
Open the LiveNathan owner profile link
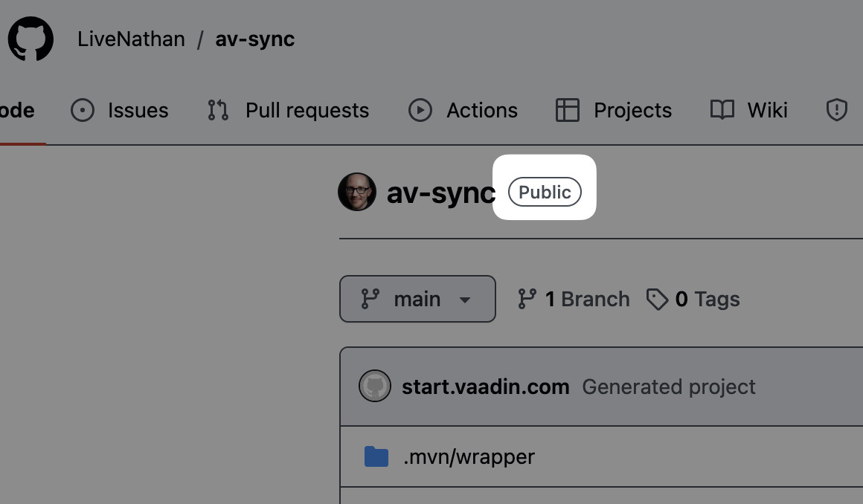click(131, 39)
